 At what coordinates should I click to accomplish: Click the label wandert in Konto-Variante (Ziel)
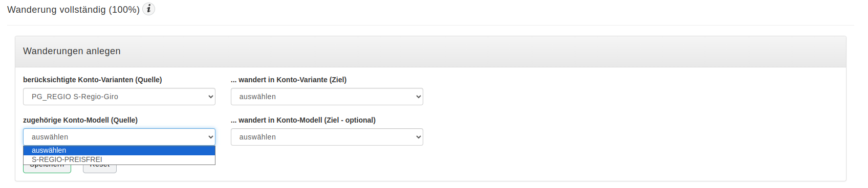pyautogui.click(x=289, y=80)
